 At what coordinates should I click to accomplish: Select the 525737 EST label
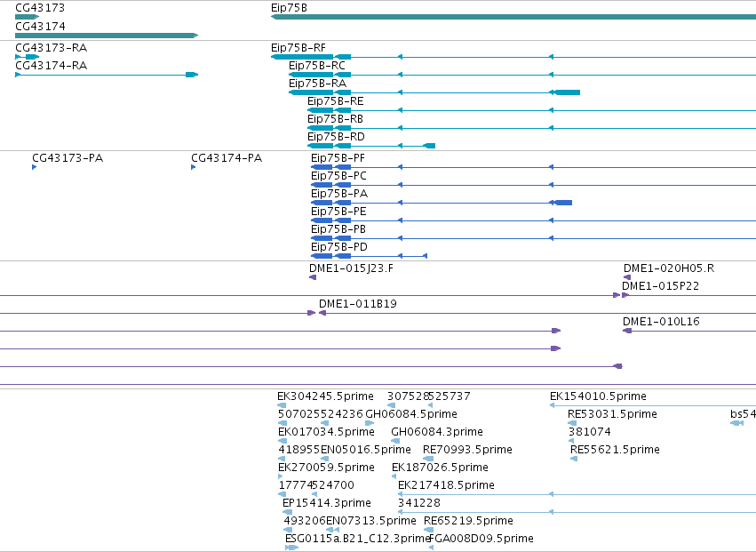pos(450,396)
